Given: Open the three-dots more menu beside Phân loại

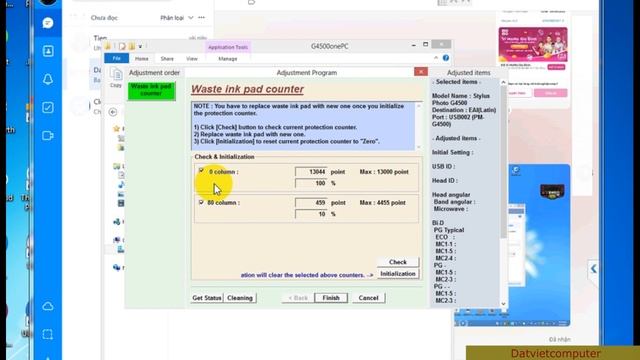Looking at the screenshot, I should click(202, 18).
